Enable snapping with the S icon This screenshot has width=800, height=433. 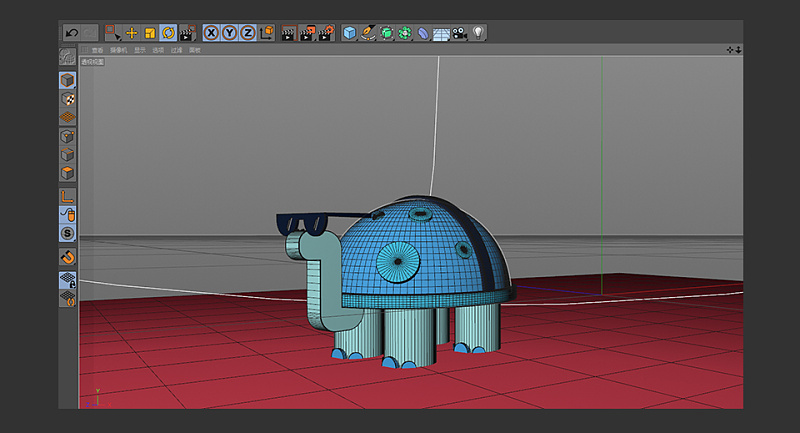tap(67, 233)
